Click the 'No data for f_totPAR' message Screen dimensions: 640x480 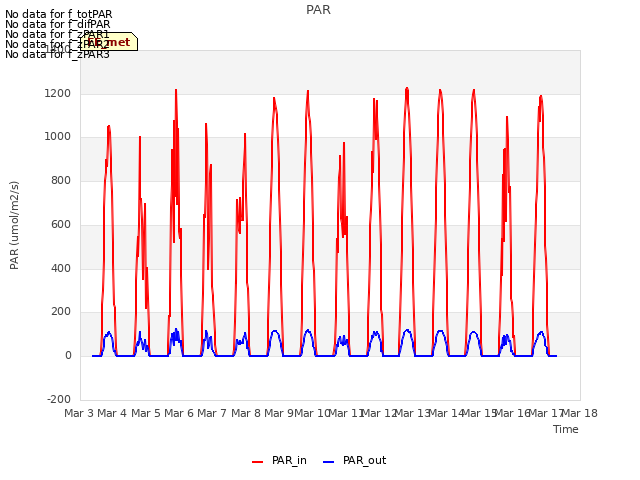(59, 15)
